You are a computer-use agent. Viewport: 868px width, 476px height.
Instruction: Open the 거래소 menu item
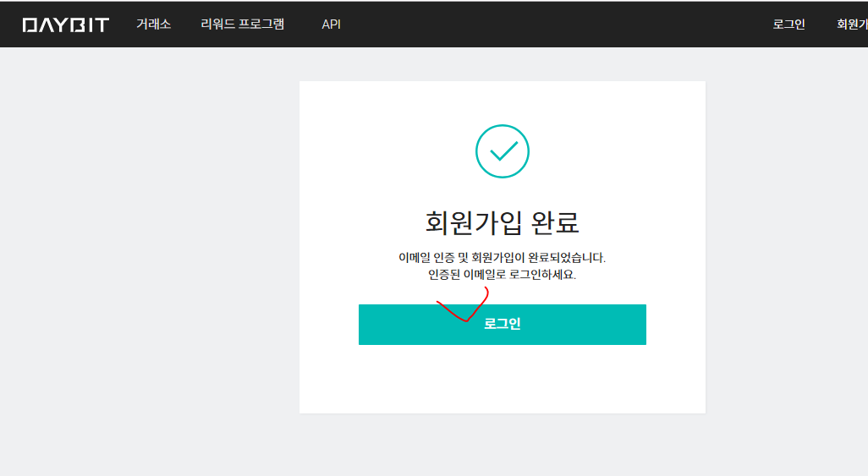(x=153, y=25)
